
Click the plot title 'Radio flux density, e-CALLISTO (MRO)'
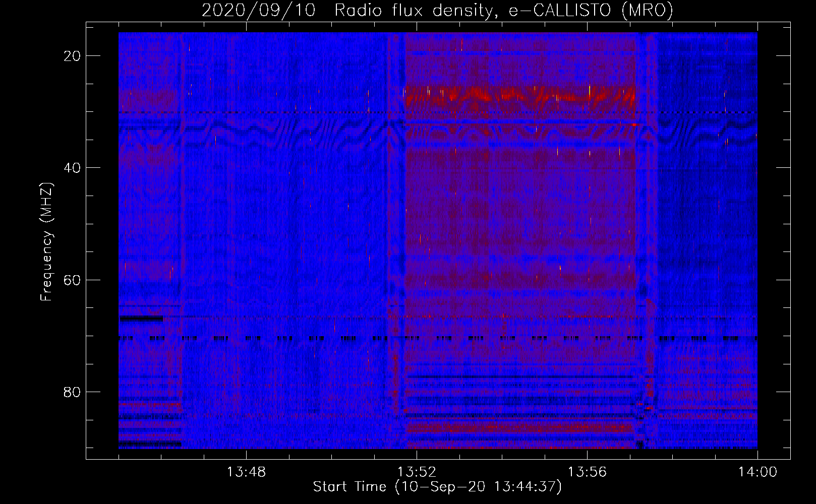pyautogui.click(x=503, y=11)
